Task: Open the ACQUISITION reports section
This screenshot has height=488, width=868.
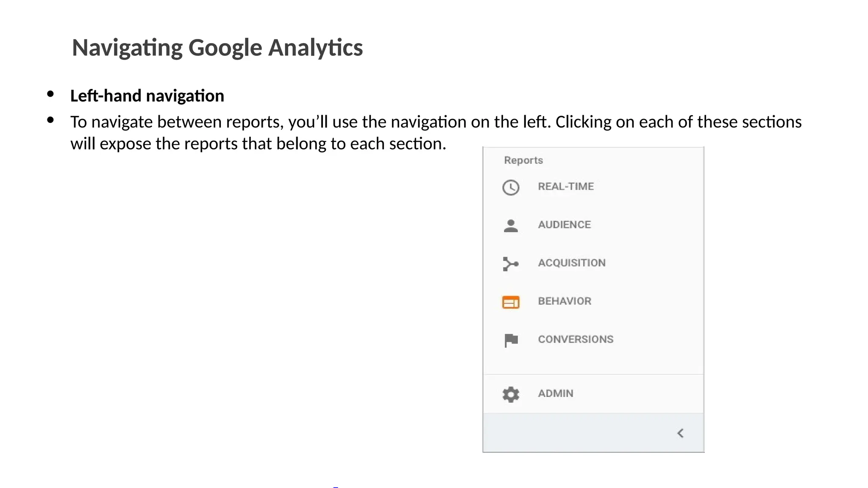Action: click(572, 263)
